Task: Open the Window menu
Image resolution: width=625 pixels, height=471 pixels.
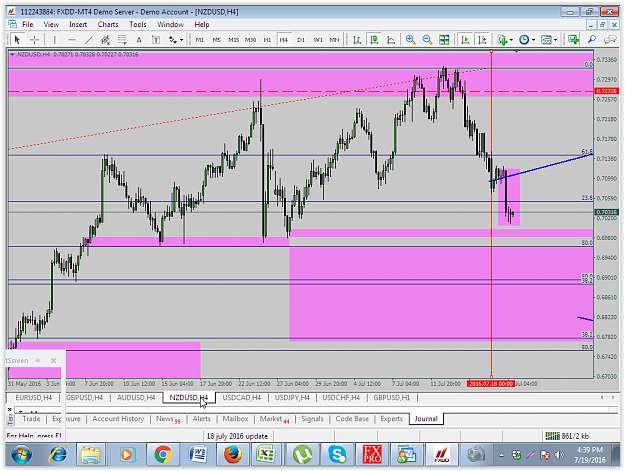Action: tap(170, 24)
